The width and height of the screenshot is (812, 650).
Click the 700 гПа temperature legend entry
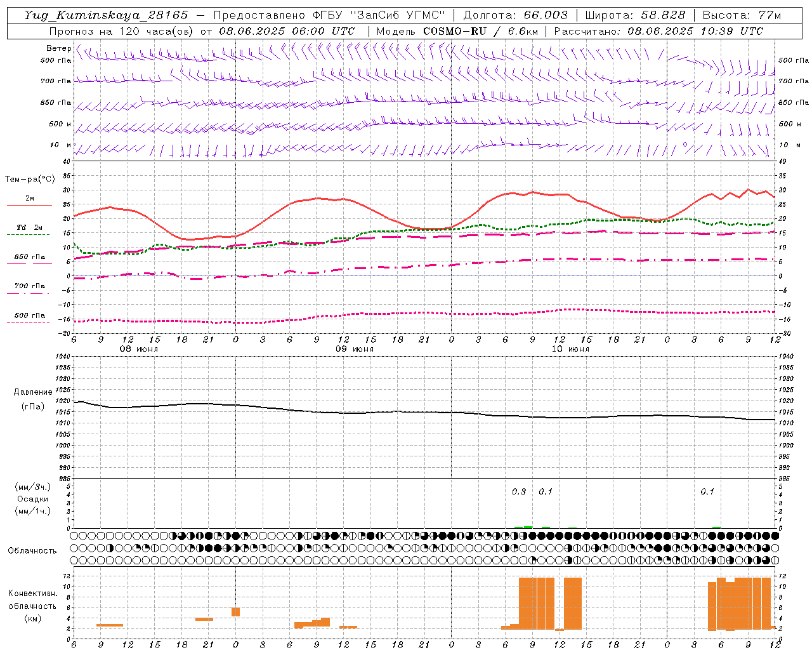[x=30, y=286]
